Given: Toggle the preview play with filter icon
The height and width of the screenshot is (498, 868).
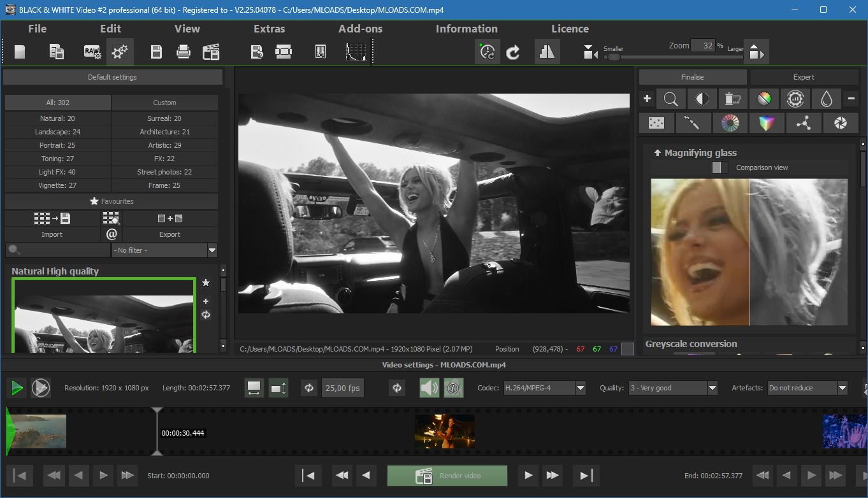Looking at the screenshot, I should pos(40,387).
